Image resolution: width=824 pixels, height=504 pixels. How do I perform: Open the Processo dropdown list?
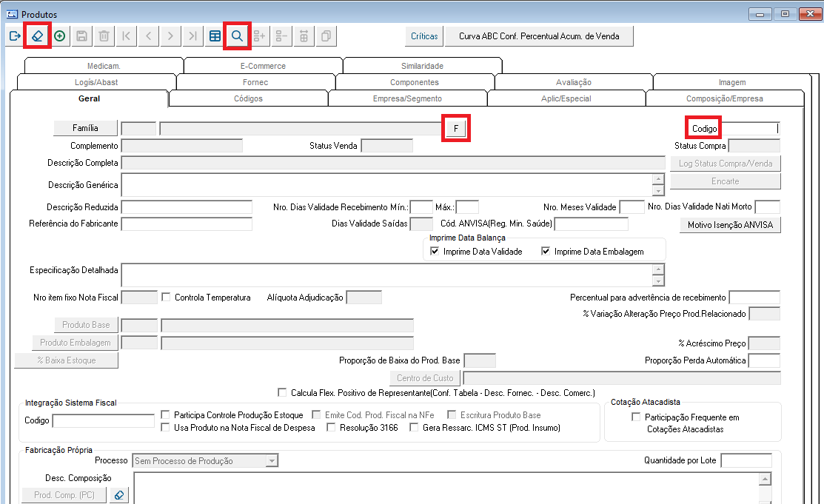[272, 461]
